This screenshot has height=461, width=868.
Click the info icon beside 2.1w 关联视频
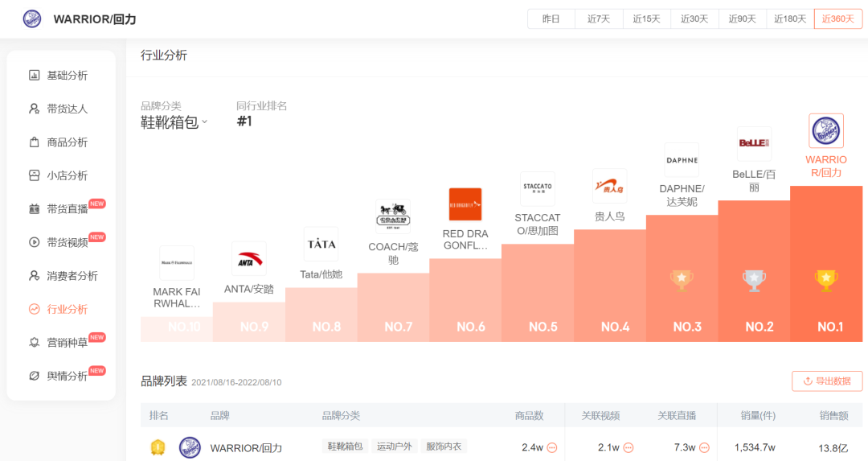click(x=628, y=447)
